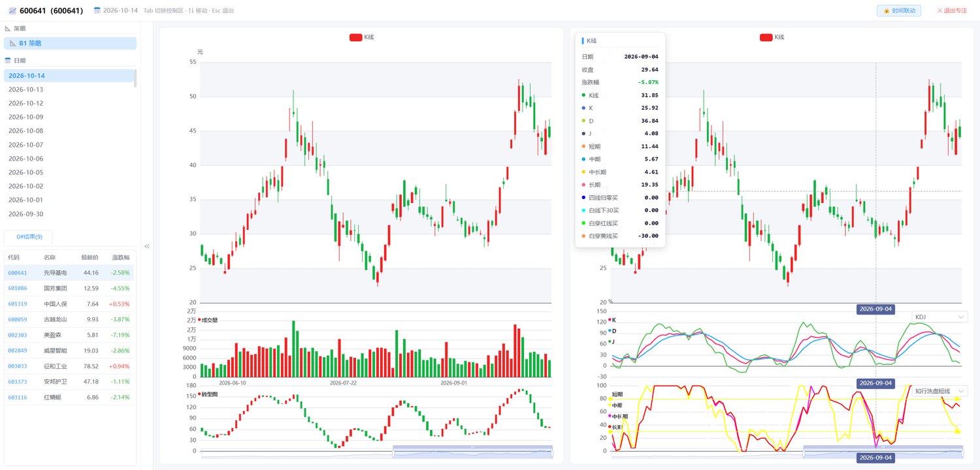The width and height of the screenshot is (980, 470).
Task: Select the 征和工业 row name
Action: pyautogui.click(x=56, y=366)
